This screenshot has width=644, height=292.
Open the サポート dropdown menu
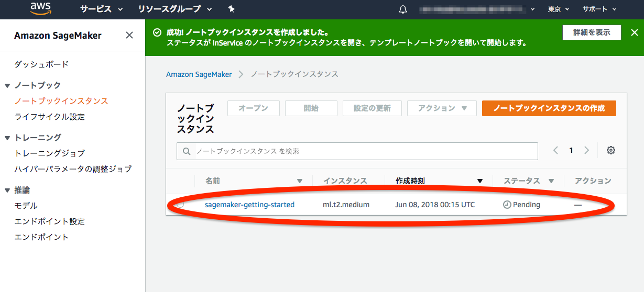coord(599,9)
